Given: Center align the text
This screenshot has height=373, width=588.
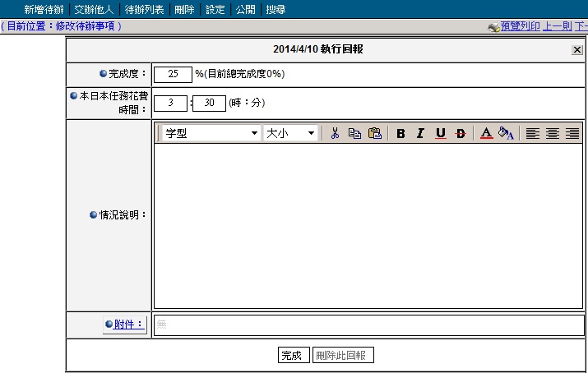Looking at the screenshot, I should [x=553, y=133].
